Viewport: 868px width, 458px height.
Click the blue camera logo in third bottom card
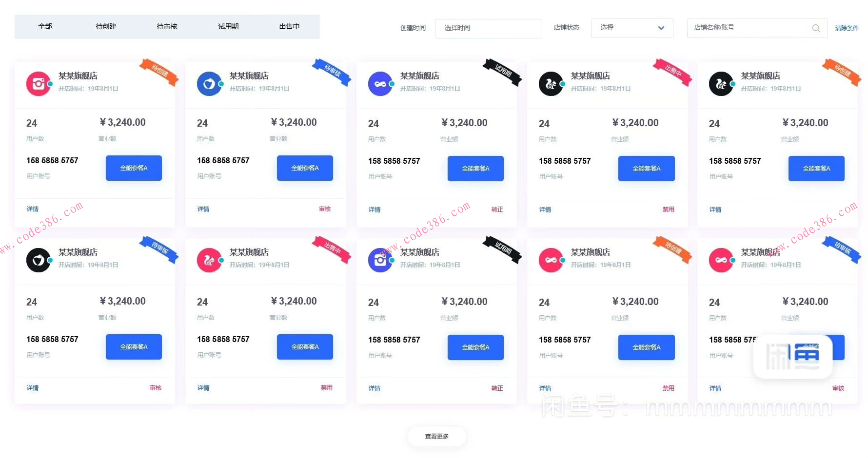coord(380,260)
